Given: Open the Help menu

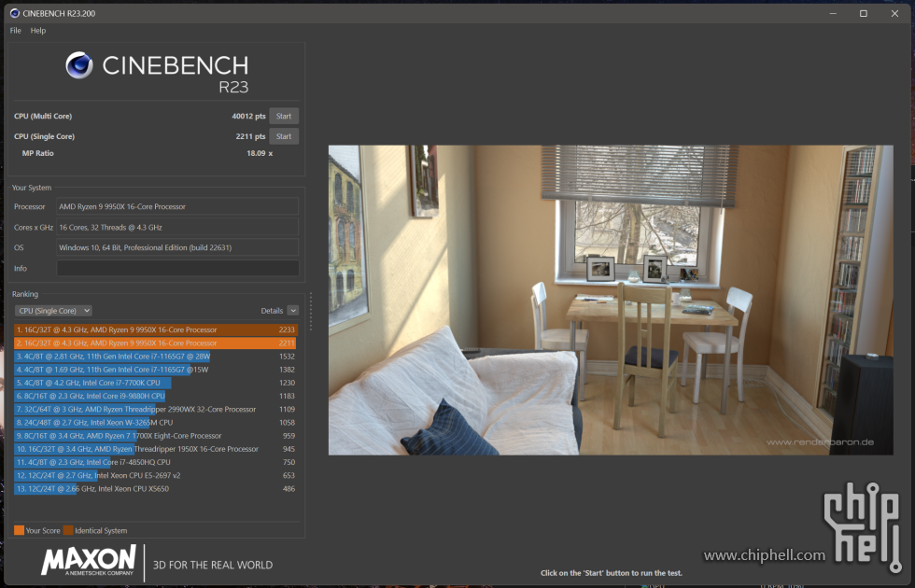Looking at the screenshot, I should pyautogui.click(x=38, y=30).
